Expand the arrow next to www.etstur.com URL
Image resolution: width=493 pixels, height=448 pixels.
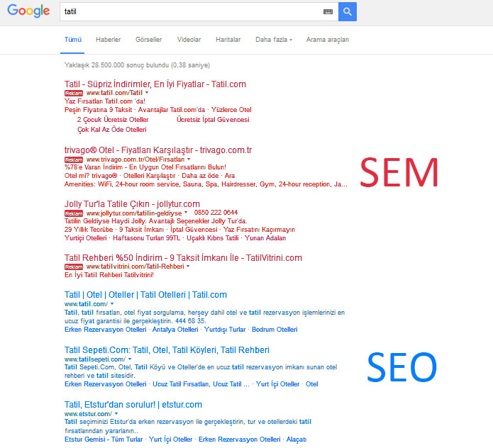pos(116,413)
